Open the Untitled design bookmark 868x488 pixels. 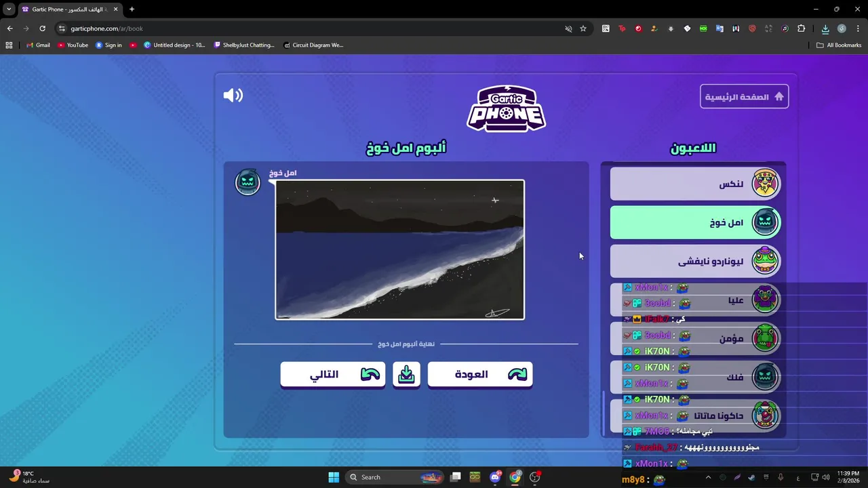pyautogui.click(x=174, y=45)
